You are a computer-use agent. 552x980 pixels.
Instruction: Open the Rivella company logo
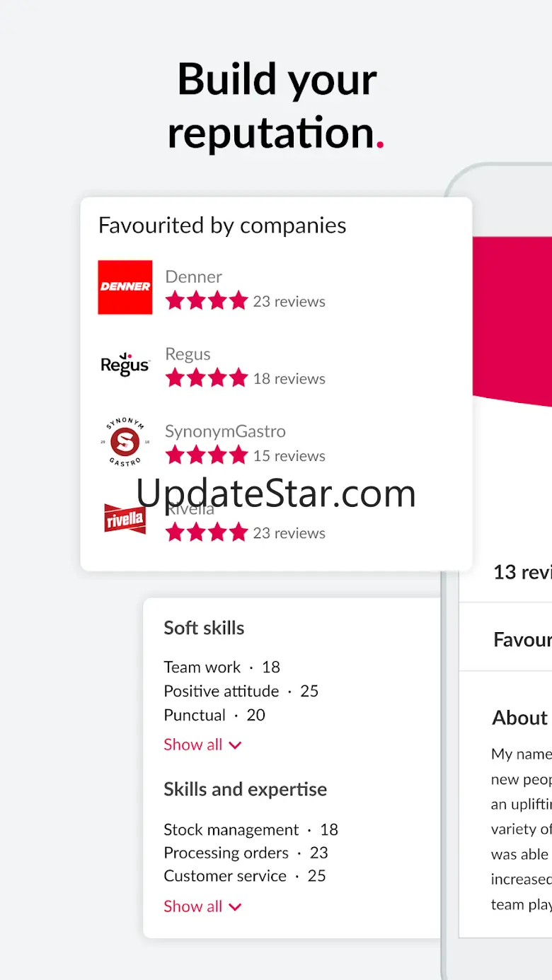(125, 519)
